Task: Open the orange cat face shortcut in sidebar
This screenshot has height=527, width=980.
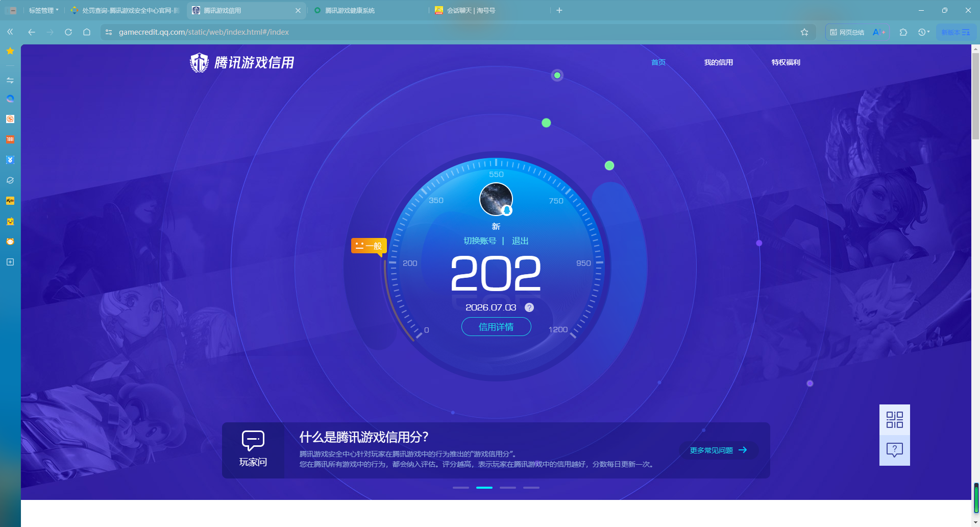Action: point(10,242)
